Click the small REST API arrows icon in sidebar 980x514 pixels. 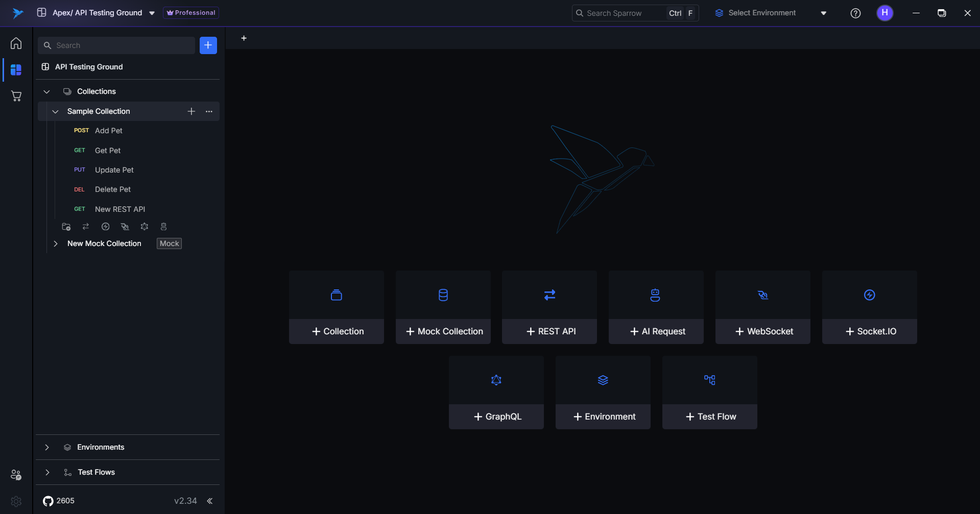point(86,227)
